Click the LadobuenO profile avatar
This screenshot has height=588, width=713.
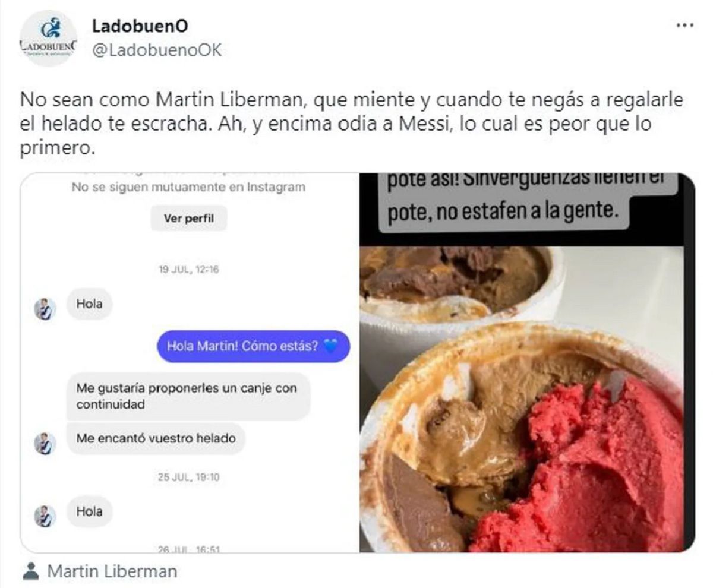48,38
